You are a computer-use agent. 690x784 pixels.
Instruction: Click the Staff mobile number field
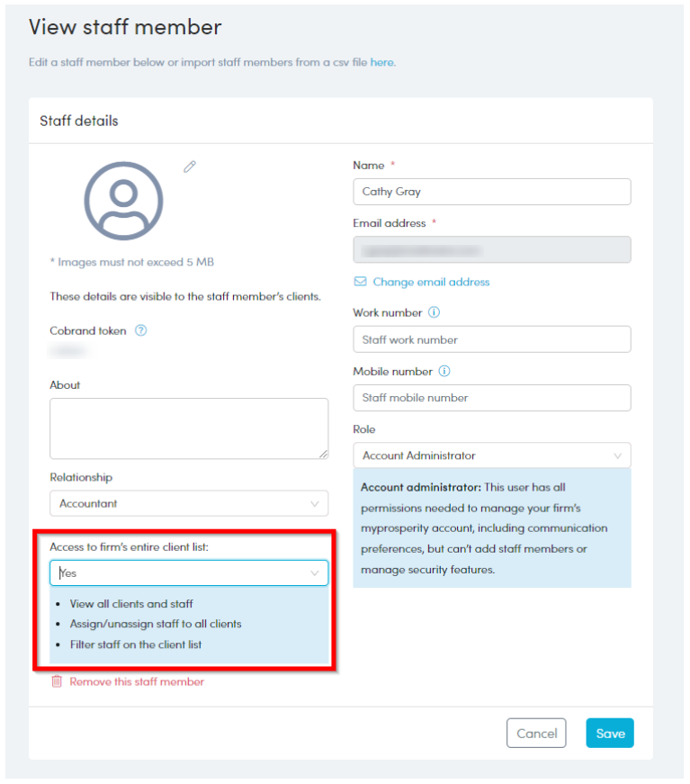point(492,398)
